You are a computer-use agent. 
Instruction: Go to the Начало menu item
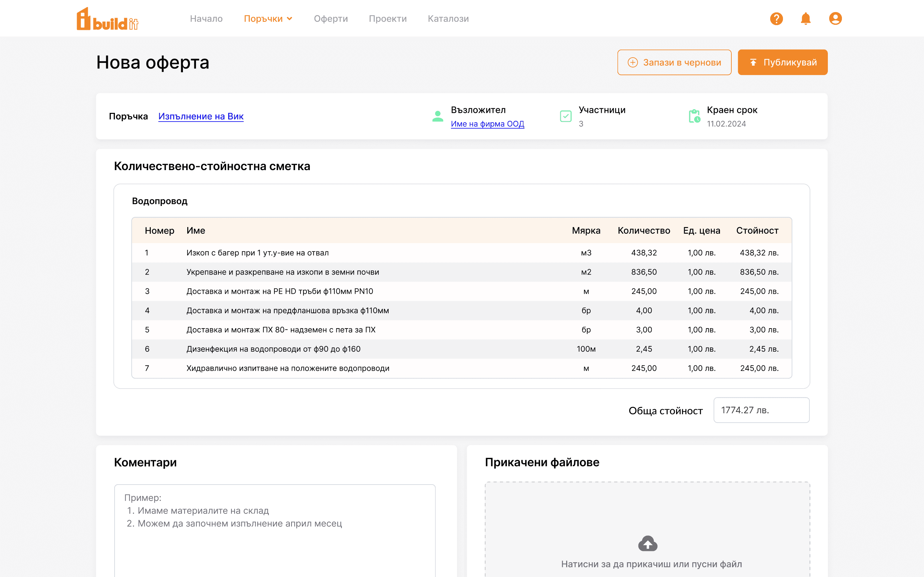tap(206, 19)
